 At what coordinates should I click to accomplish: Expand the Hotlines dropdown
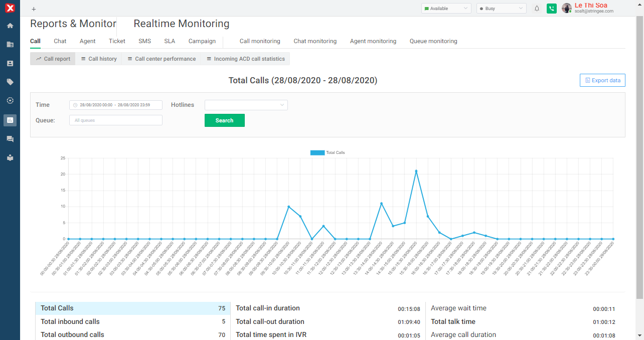(246, 105)
